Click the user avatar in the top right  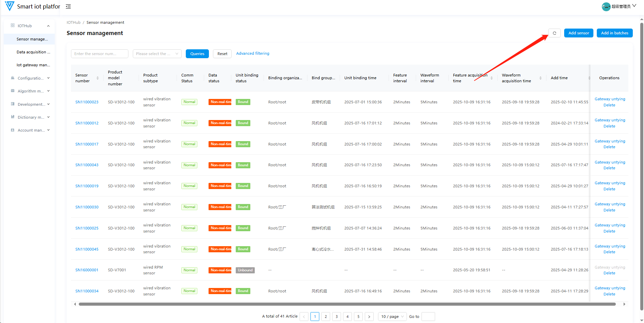click(606, 6)
